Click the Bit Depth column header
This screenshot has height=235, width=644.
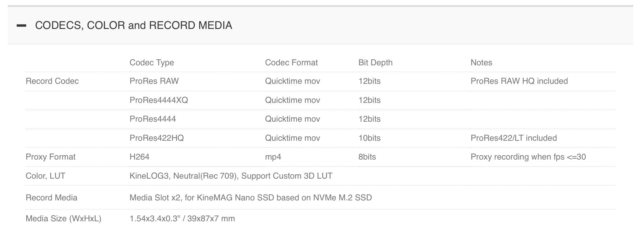click(x=375, y=63)
